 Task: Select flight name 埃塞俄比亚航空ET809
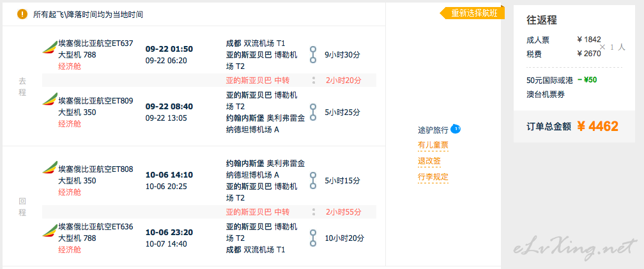96,101
